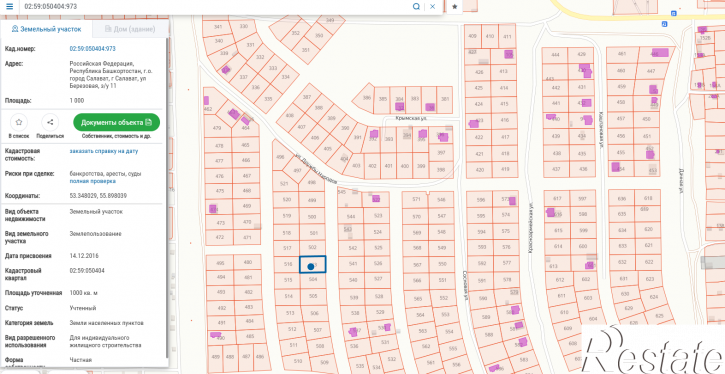Select parcel 461 on the map
Image resolution: width=725 pixels, height=374 pixels.
point(621,54)
